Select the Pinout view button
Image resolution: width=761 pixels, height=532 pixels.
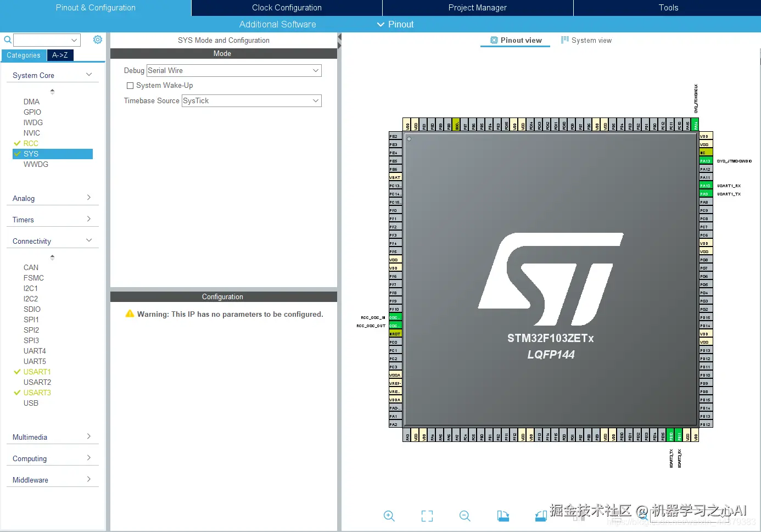coord(515,40)
